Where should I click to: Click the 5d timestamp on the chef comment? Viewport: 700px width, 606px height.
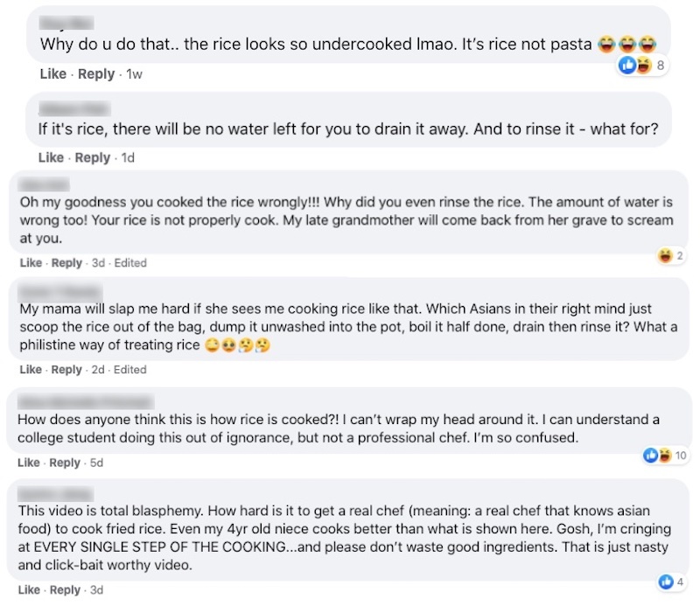pos(97,463)
